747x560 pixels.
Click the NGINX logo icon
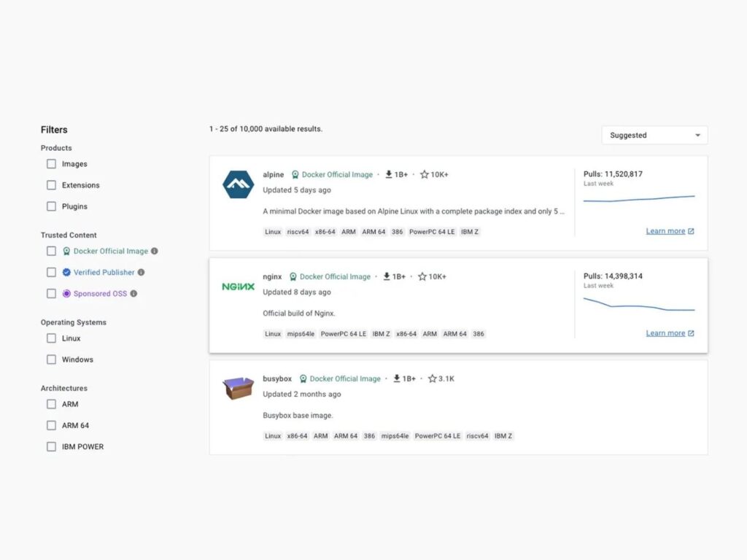(x=239, y=287)
